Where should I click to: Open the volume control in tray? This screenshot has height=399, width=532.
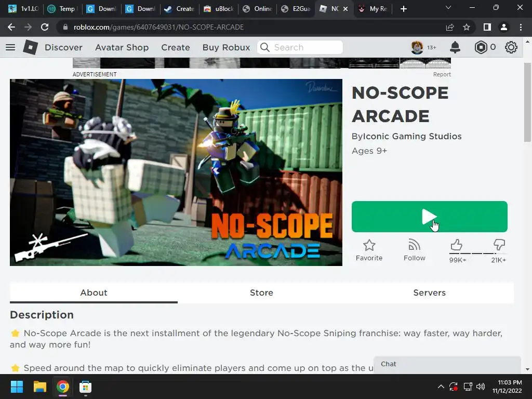pos(480,387)
